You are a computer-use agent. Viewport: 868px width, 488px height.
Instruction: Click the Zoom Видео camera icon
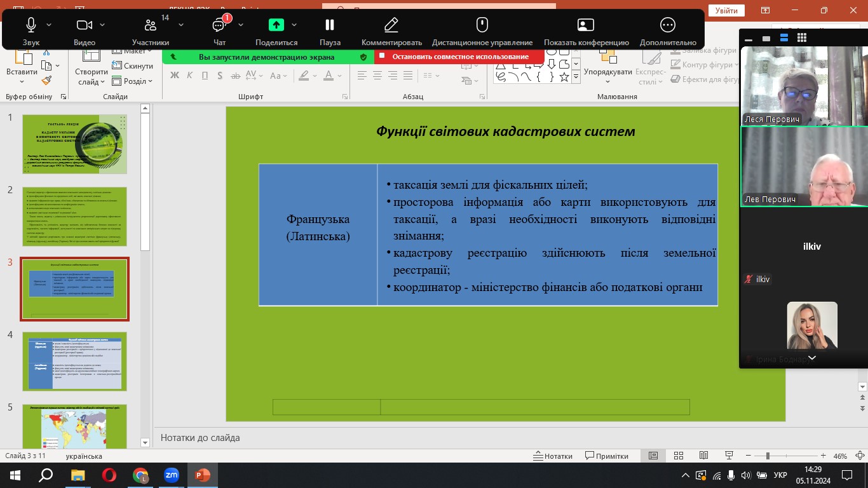coord(84,25)
